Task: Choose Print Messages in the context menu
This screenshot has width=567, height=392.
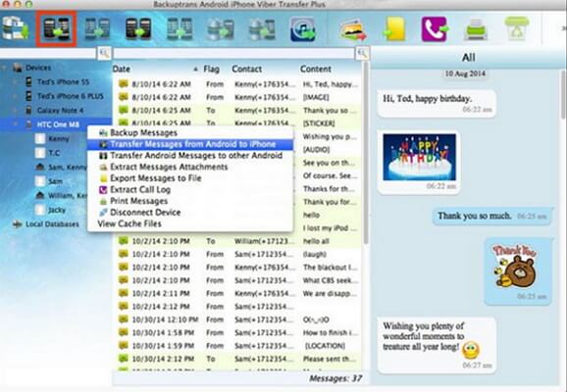Action: point(190,201)
